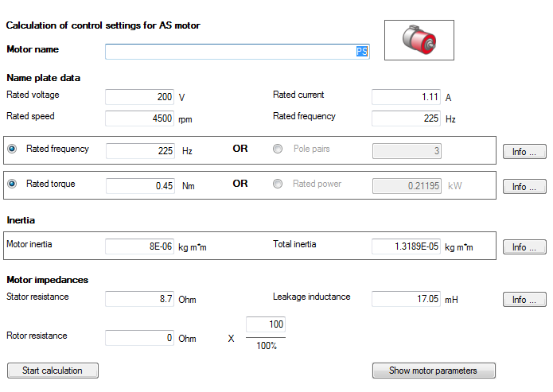
Task: Click the Rated speed rpm field
Action: pyautogui.click(x=140, y=118)
